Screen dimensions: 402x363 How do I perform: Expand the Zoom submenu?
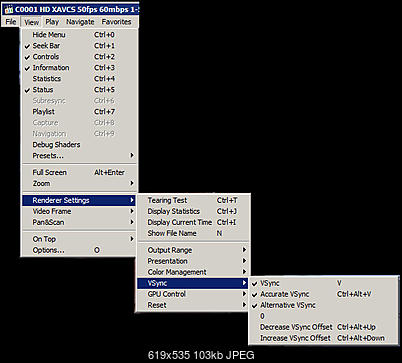tap(79, 183)
